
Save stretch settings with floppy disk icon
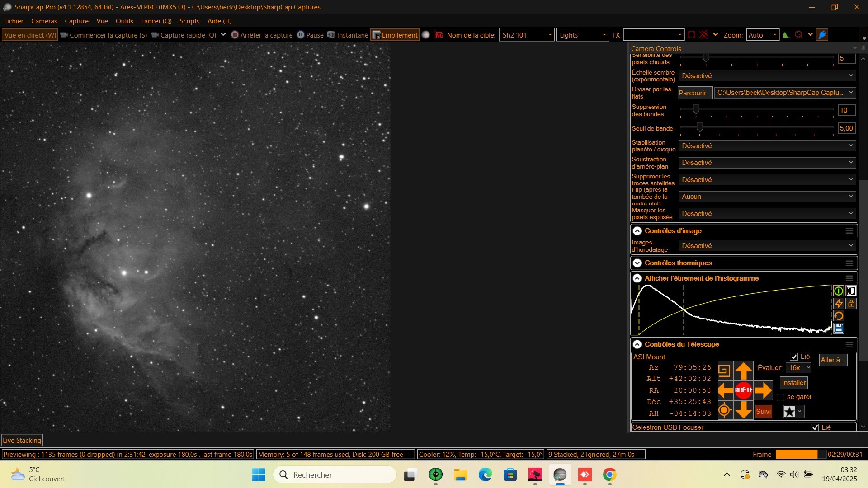pyautogui.click(x=839, y=328)
